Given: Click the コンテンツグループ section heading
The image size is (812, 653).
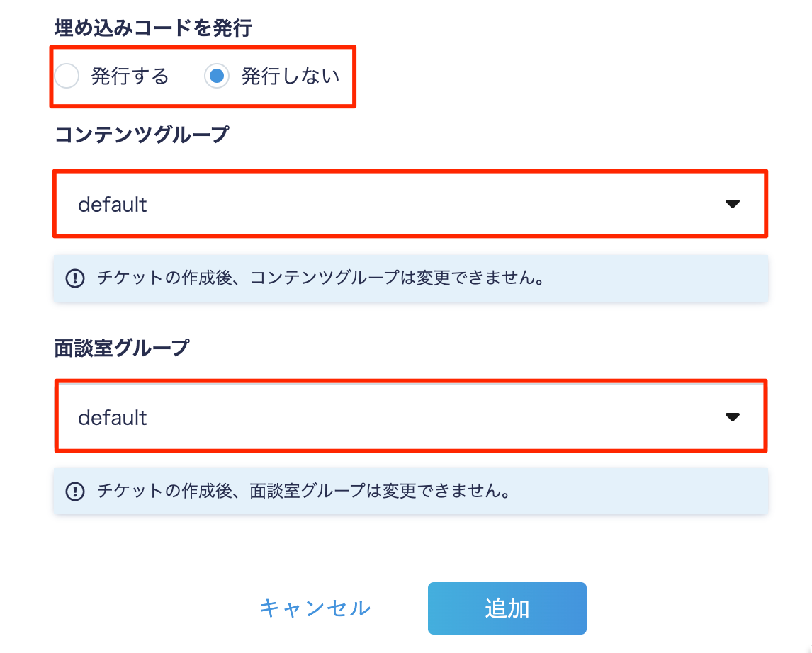Looking at the screenshot, I should [142, 135].
